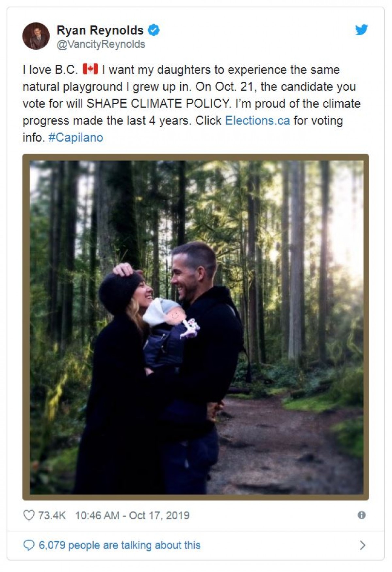The height and width of the screenshot is (572, 392).
Task: Open the @VancityReynolds handle
Action: pos(101,44)
